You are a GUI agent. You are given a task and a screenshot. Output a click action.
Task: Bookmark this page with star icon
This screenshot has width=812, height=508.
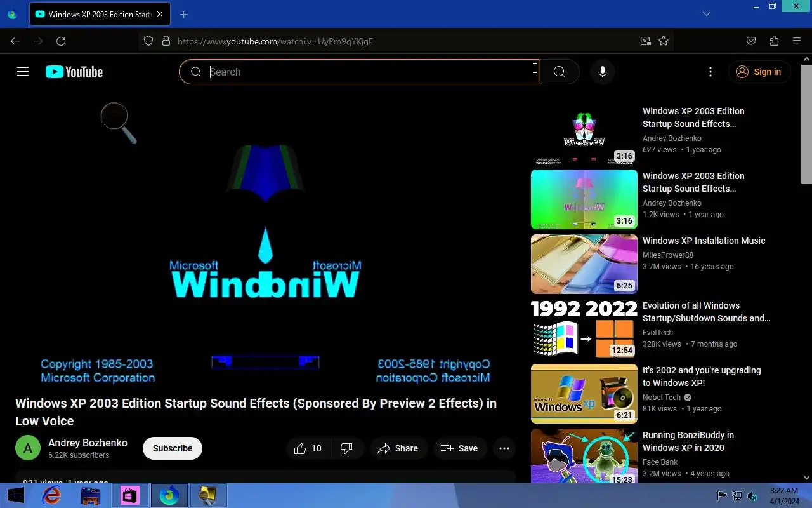[664, 41]
